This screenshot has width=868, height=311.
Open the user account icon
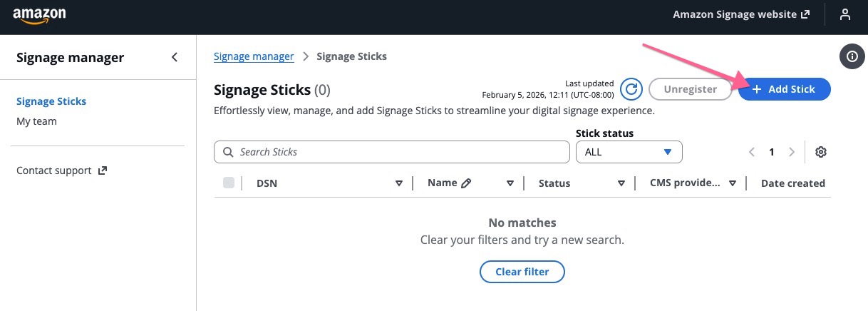(845, 15)
